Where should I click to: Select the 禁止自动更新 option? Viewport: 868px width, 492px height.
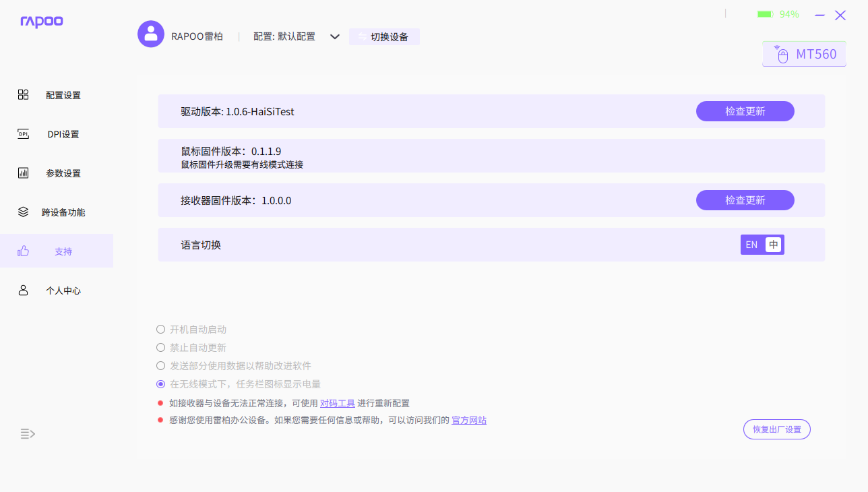click(160, 348)
